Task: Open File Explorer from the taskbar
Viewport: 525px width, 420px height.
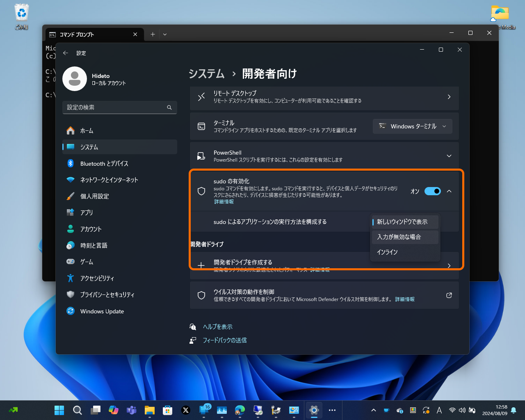Action: (149, 410)
